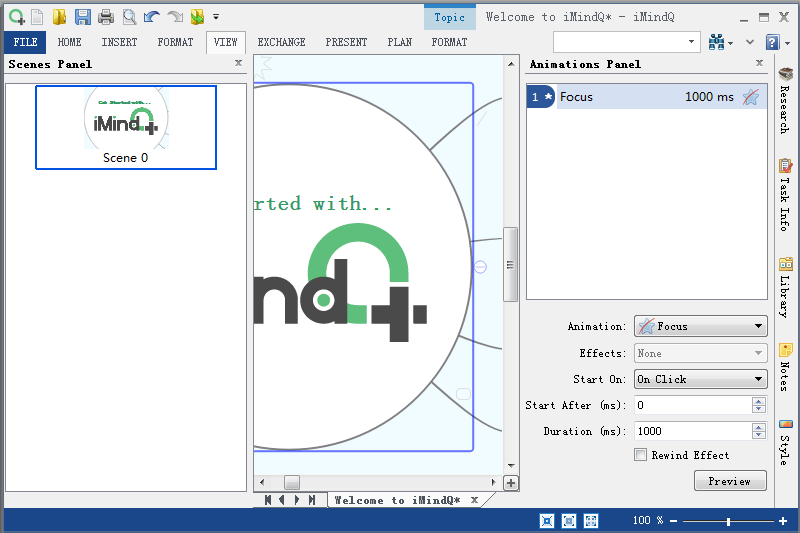Screen dimensions: 800x533
Task: Zoom in with plus button
Action: 783,521
